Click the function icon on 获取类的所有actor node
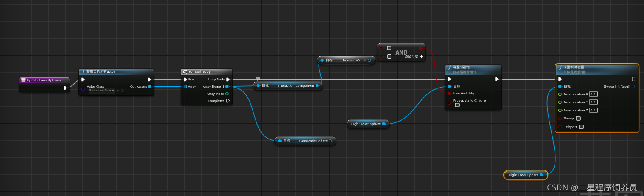This screenshot has width=644, height=196. [83, 72]
